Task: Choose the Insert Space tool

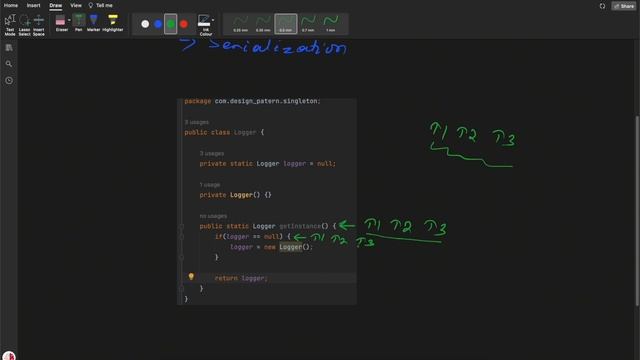Action: 39,25
